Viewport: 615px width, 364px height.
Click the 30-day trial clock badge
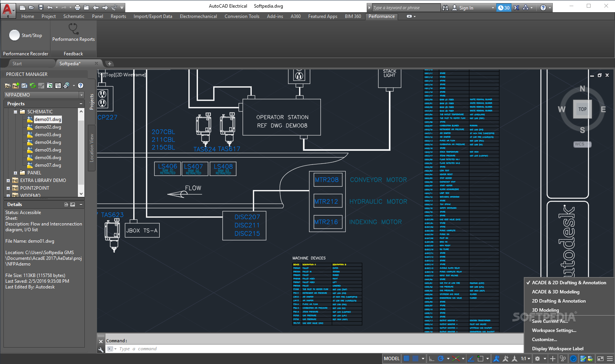pos(504,8)
